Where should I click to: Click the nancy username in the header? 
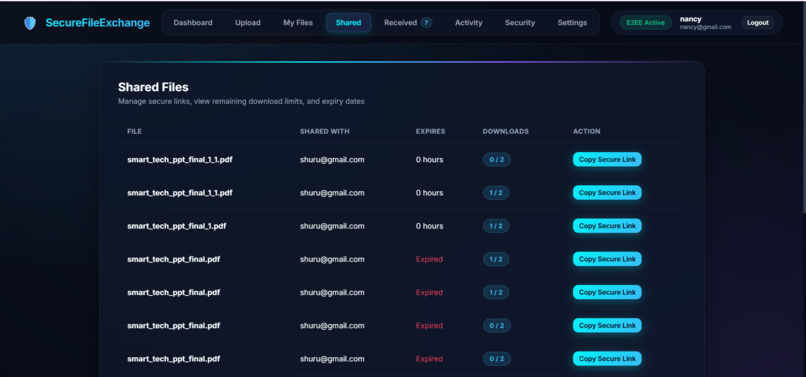[x=690, y=19]
